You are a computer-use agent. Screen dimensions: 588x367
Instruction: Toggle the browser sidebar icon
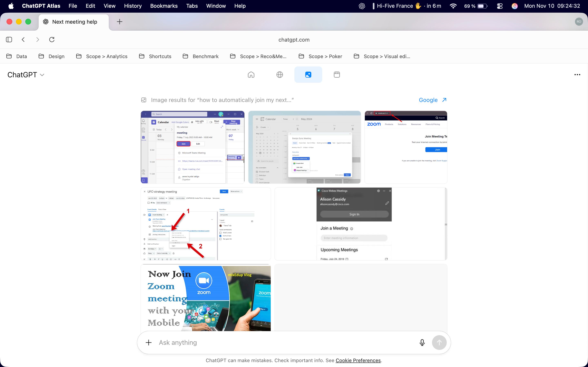9,39
